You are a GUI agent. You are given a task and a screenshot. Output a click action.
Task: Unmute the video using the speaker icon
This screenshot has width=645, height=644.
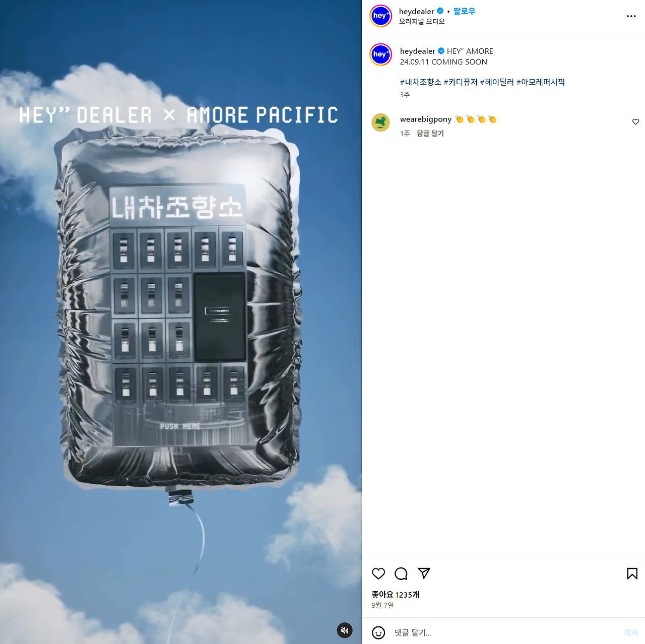tap(345, 630)
